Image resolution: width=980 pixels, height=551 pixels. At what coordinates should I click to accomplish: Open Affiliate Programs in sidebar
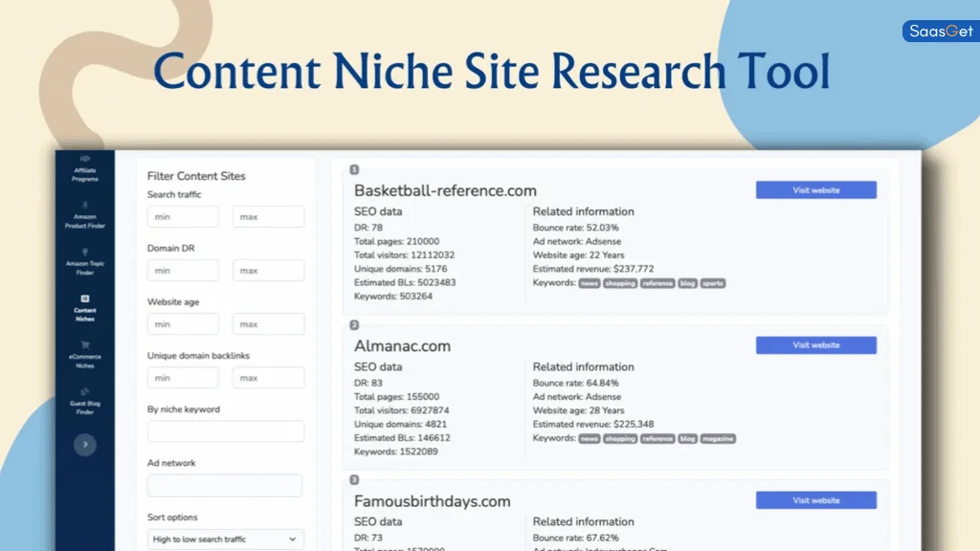click(x=85, y=168)
